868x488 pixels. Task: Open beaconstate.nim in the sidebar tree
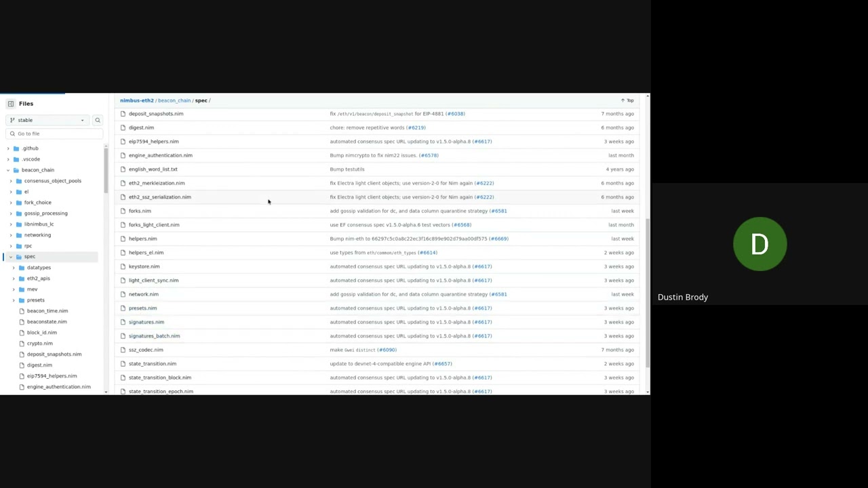click(47, 322)
